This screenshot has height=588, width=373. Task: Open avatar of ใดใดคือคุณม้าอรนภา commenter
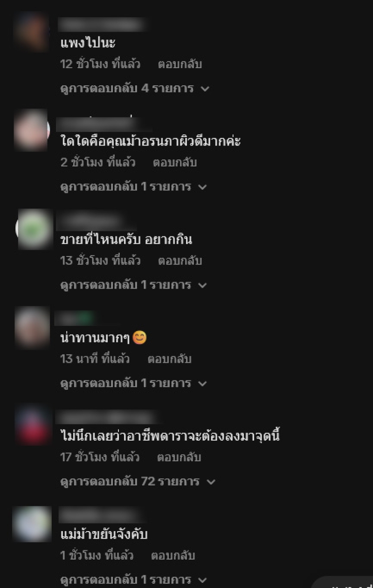click(x=32, y=130)
